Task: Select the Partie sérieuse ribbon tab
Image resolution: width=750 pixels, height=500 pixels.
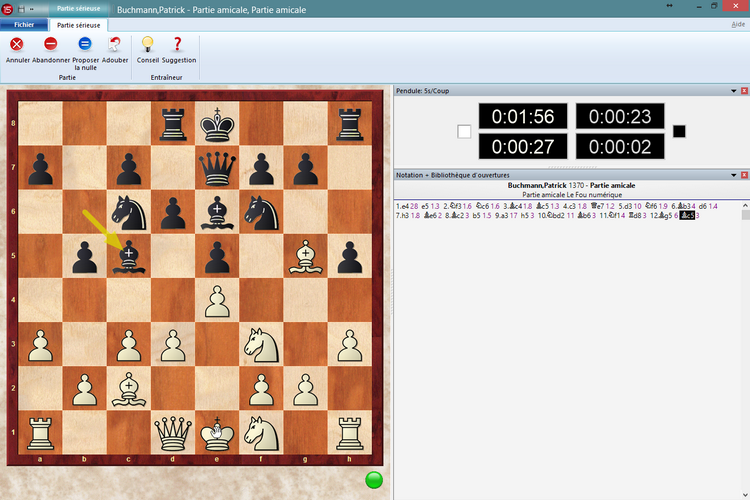Action: point(80,24)
